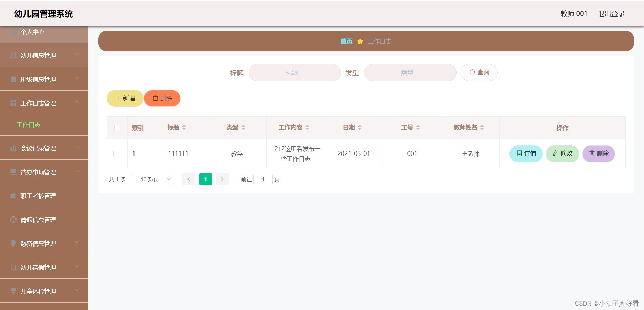This screenshot has height=310, width=644.
Task: Open the 会议记录管理 menu label
Action: [38, 148]
